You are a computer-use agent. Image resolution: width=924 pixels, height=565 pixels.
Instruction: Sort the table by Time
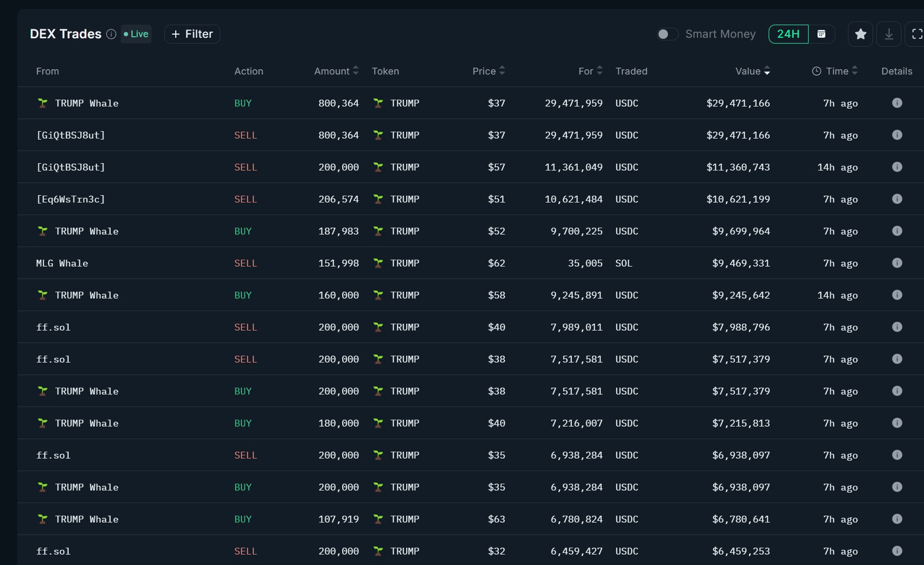click(836, 71)
